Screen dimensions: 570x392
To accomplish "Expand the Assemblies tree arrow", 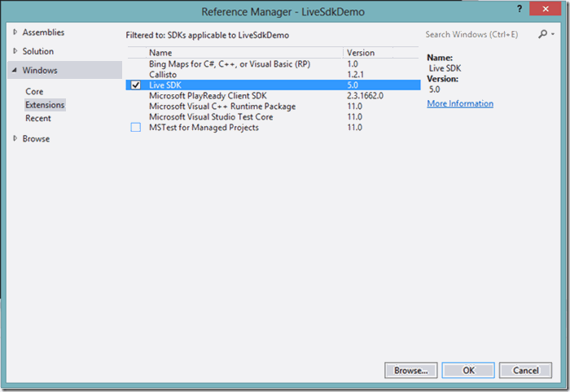I will coord(15,32).
